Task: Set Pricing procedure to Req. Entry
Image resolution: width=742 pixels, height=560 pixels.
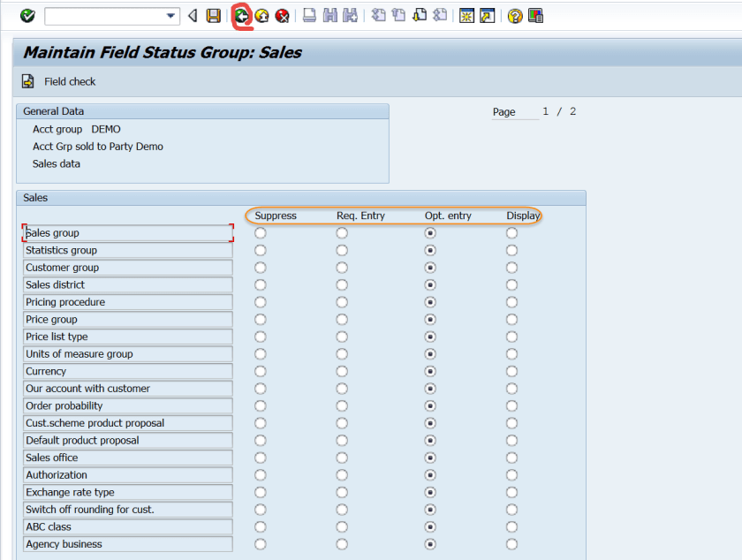Action: tap(342, 302)
